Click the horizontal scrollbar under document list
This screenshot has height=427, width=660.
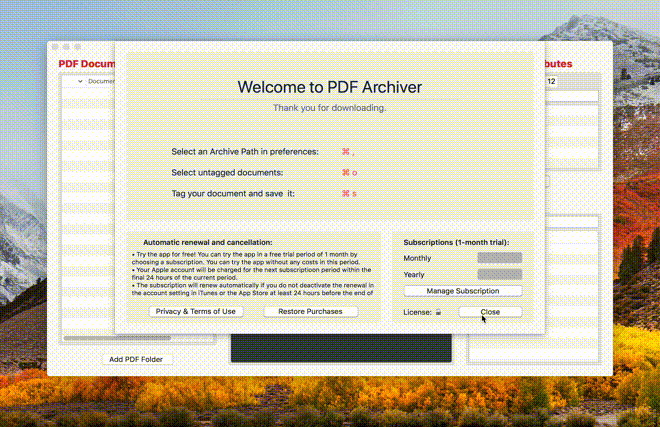pos(117,338)
